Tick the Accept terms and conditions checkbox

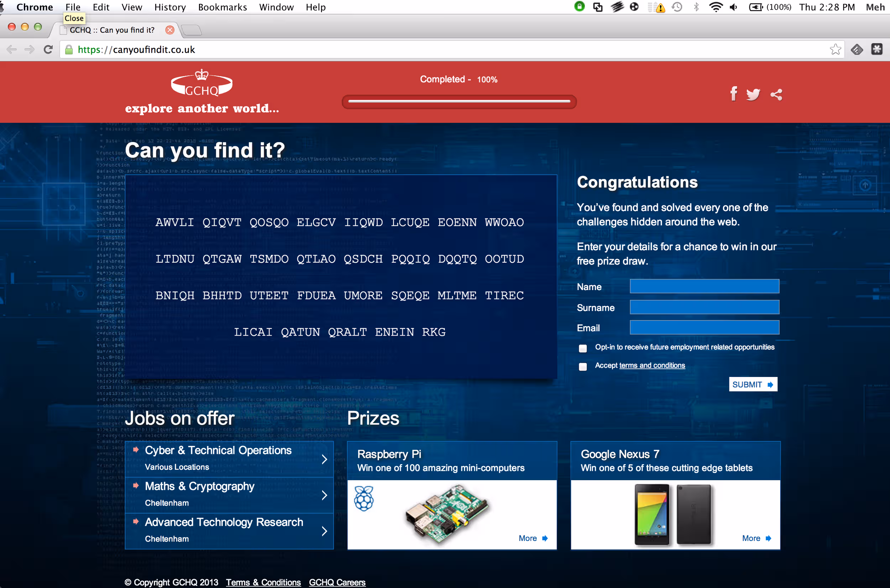582,367
